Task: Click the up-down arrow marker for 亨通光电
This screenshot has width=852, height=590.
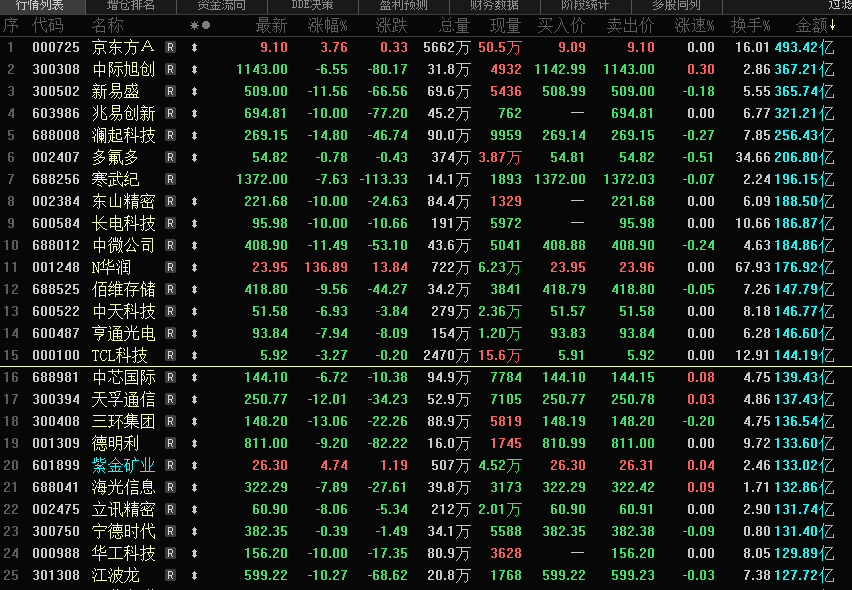Action: click(195, 334)
